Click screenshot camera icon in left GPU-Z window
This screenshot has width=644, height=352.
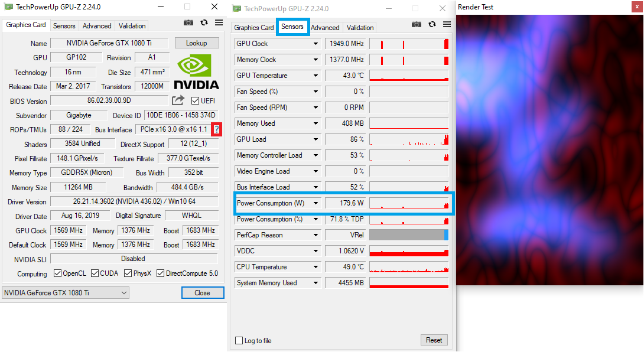click(188, 22)
